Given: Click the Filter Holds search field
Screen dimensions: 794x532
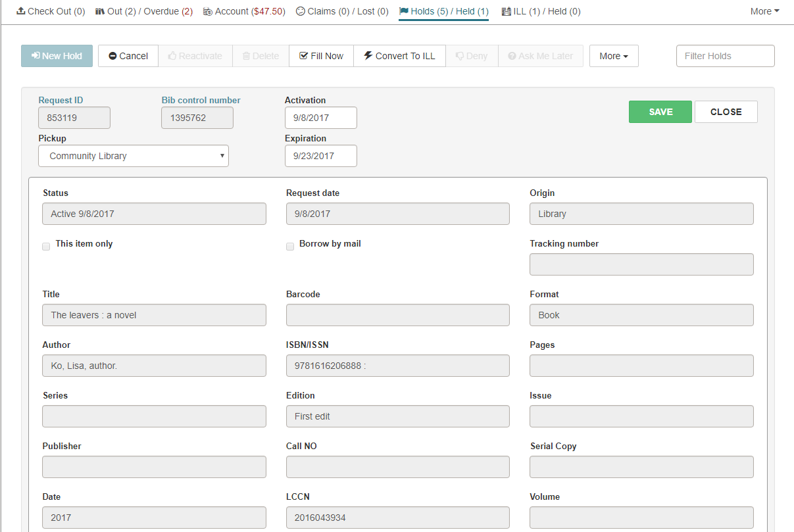Looking at the screenshot, I should 725,56.
